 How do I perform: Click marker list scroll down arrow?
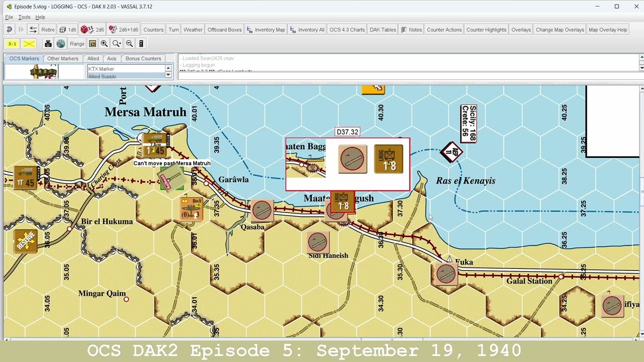pyautogui.click(x=169, y=75)
